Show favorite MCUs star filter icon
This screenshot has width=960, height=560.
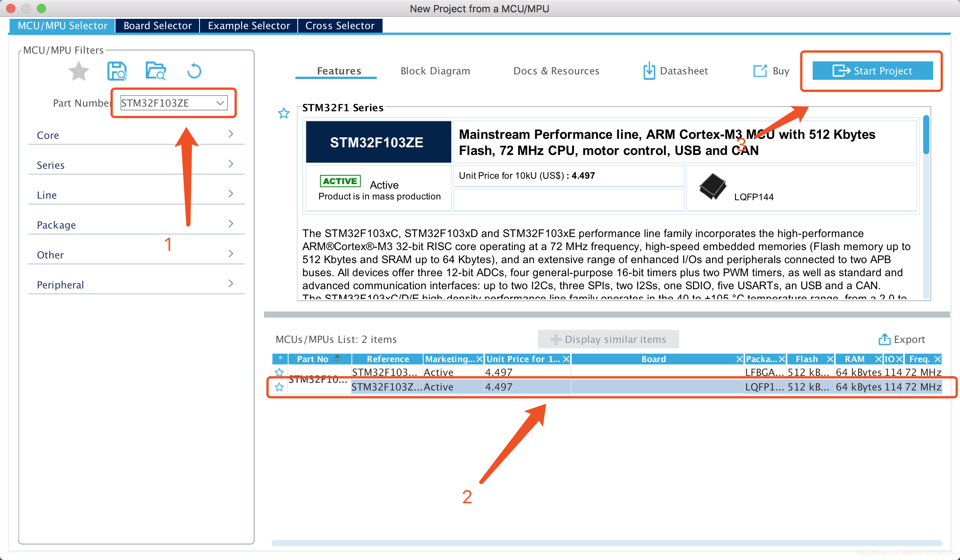[79, 71]
